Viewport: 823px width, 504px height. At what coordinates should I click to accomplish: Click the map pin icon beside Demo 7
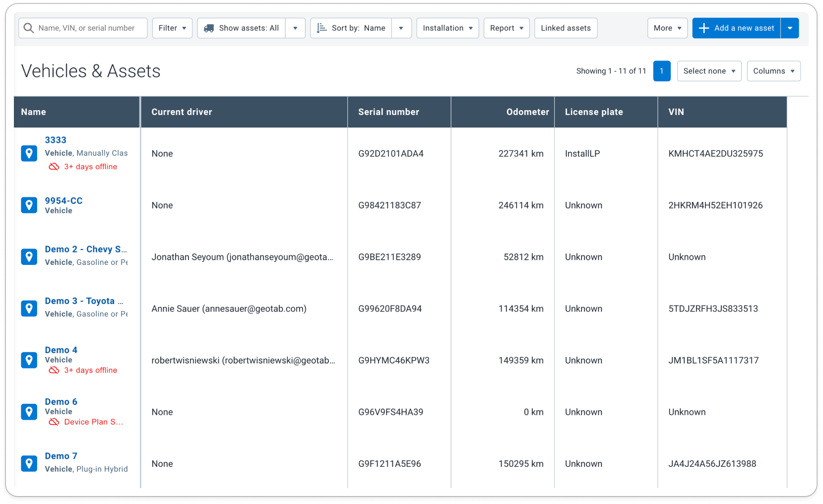[x=29, y=463]
